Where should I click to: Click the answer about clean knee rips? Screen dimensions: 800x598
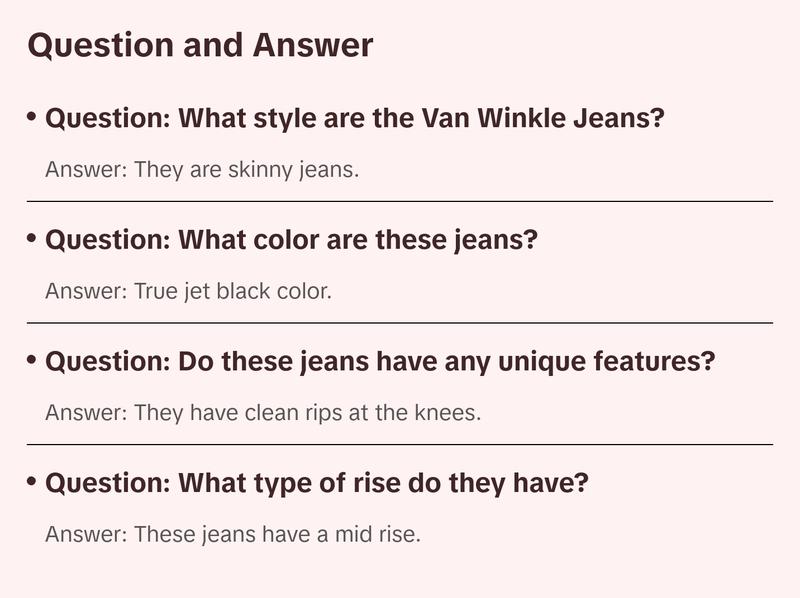coord(263,412)
